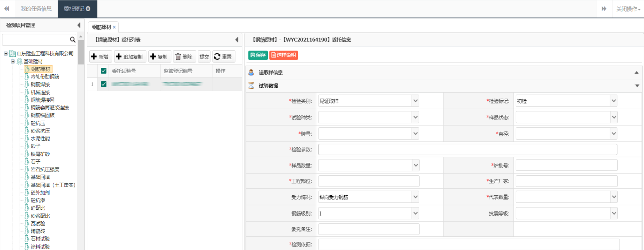
Task: Select 砂浆配比 tree item
Action: tap(40, 216)
